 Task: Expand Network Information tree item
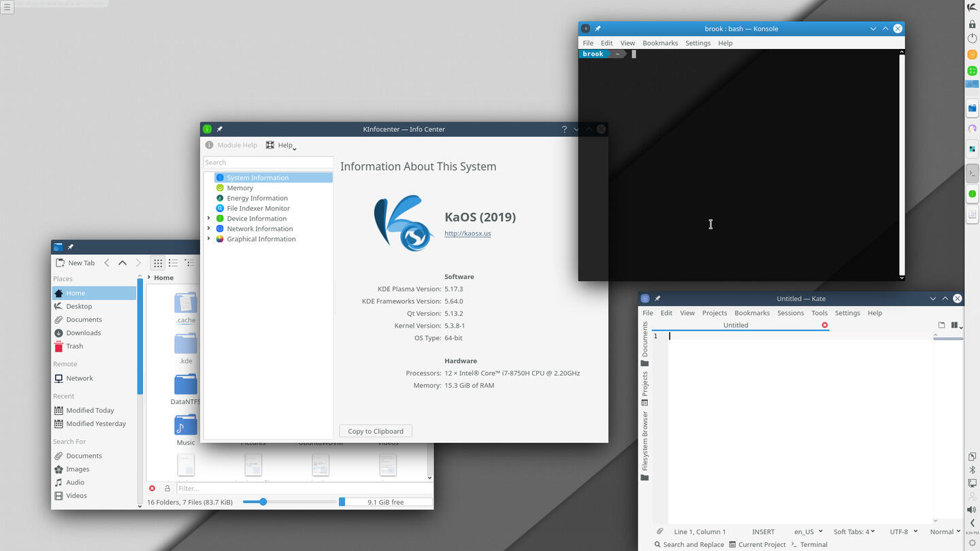[x=208, y=229]
